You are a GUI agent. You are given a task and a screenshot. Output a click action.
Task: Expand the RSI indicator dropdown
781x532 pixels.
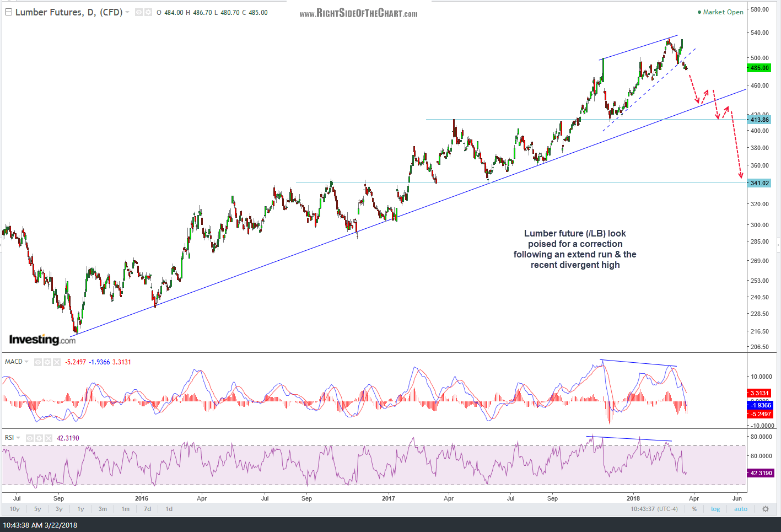pos(17,438)
